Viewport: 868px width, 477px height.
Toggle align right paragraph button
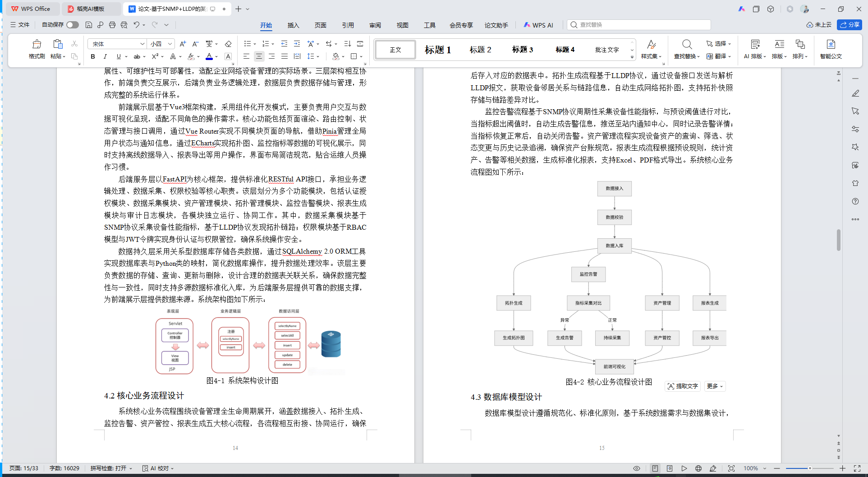pos(271,56)
